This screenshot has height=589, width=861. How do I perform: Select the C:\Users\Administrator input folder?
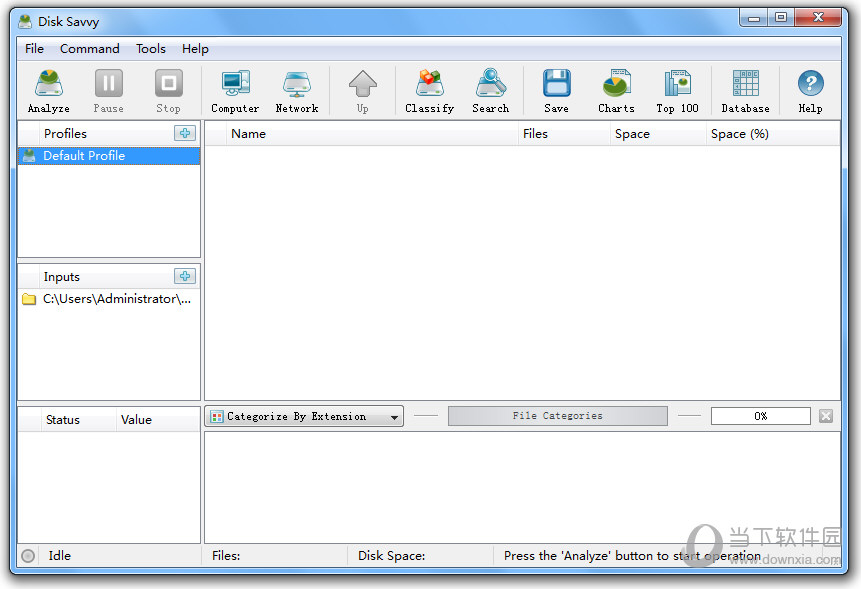(x=116, y=299)
